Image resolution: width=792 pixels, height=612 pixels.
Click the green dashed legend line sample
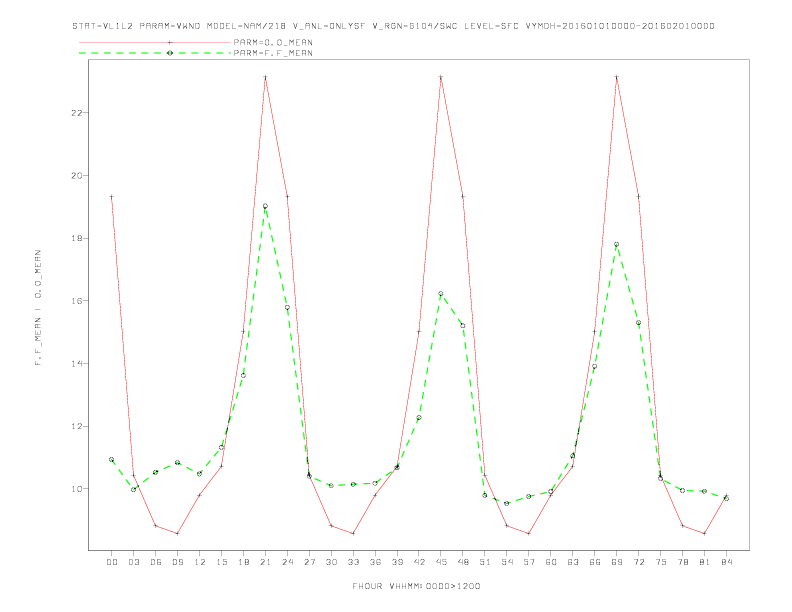coord(155,53)
